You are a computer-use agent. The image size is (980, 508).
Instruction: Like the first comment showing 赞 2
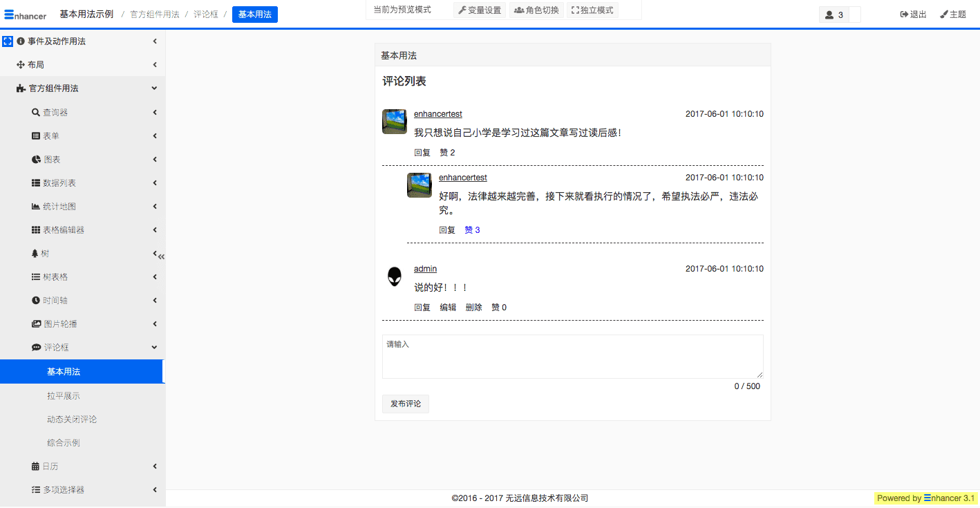point(447,153)
